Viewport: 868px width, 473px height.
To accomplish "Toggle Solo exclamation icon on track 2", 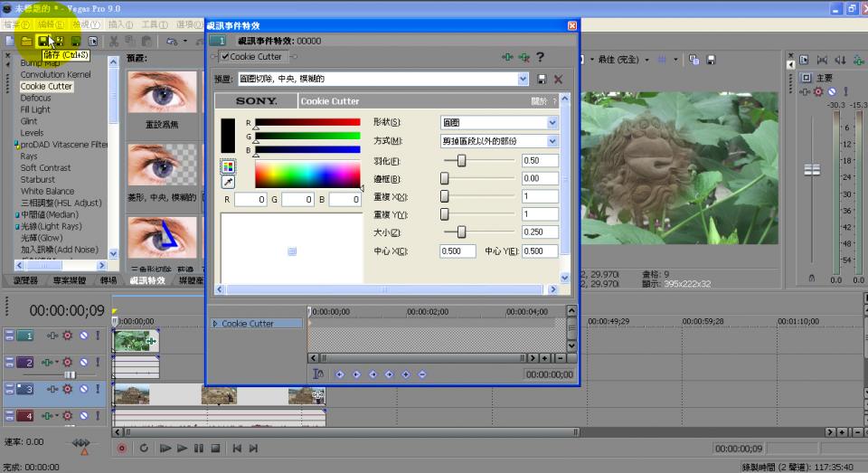I will pyautogui.click(x=99, y=363).
